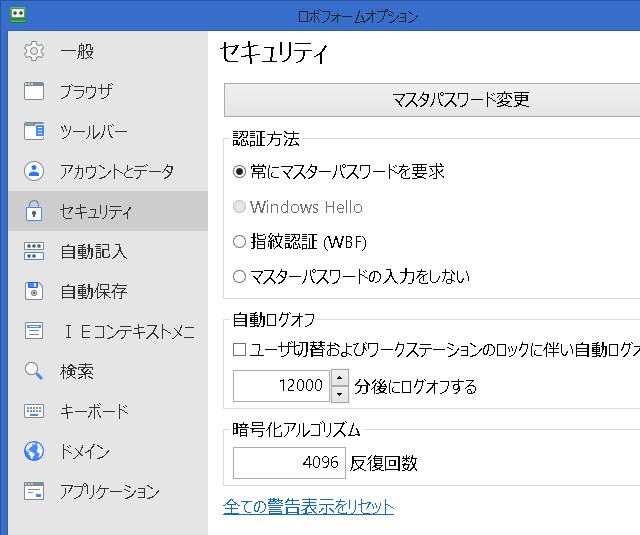Decrease logoff minutes with down arrow
The width and height of the screenshot is (640, 535).
[x=339, y=394]
